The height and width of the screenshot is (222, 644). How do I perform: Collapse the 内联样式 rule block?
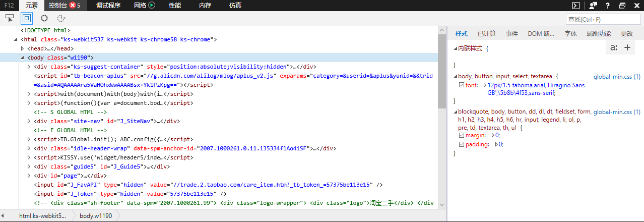pos(455,48)
